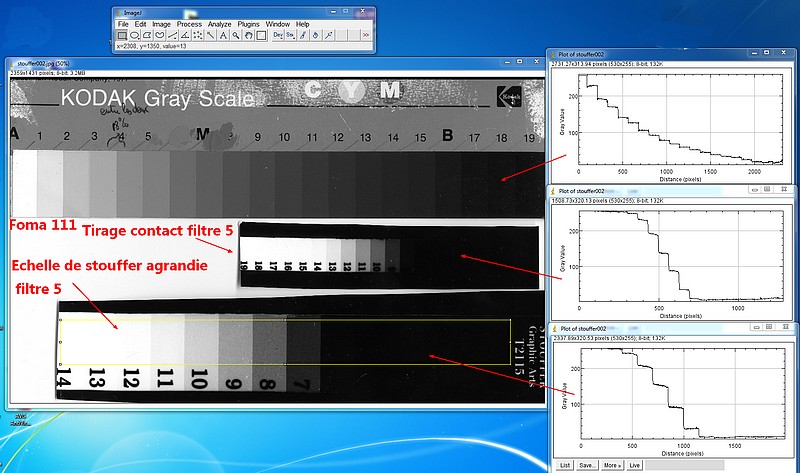Click the desktop icon below the image window
The image size is (800, 473).
[x=20, y=419]
